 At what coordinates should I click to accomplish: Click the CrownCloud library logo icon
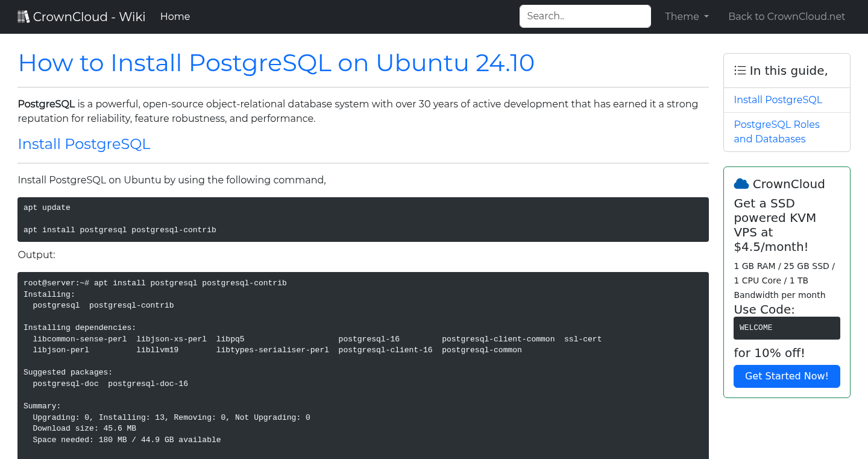click(24, 16)
